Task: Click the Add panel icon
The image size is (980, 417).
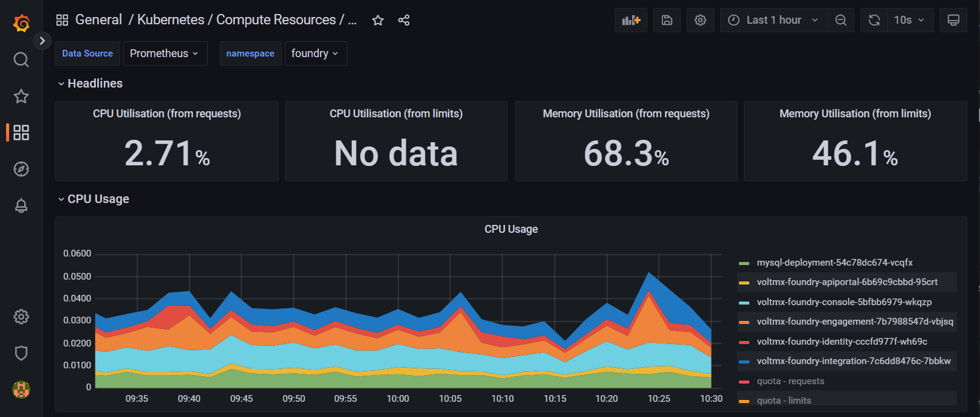Action: click(631, 20)
